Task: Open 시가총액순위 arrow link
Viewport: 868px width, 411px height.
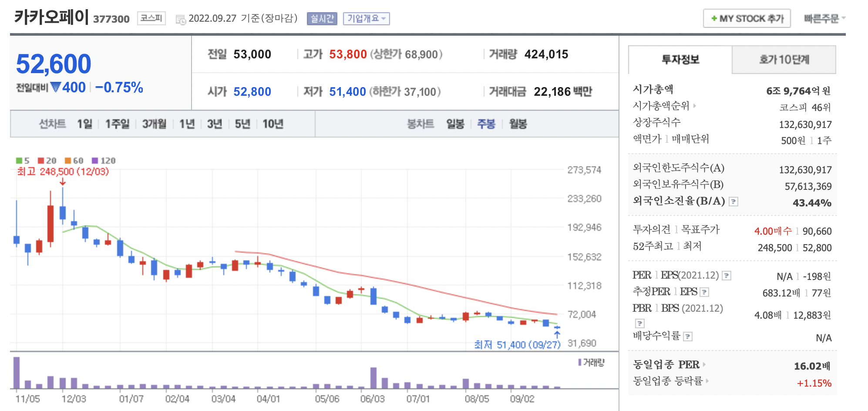Action: [x=695, y=105]
